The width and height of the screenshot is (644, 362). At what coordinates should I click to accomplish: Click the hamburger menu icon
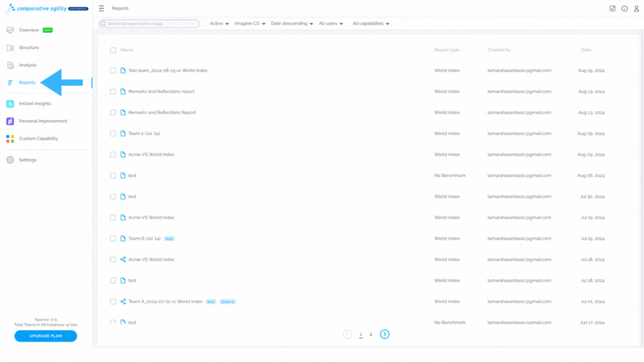pos(101,8)
